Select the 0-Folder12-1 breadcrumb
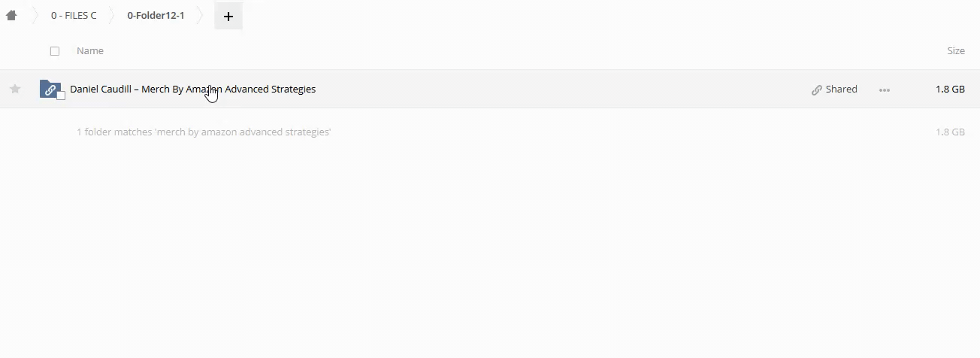 [156, 15]
